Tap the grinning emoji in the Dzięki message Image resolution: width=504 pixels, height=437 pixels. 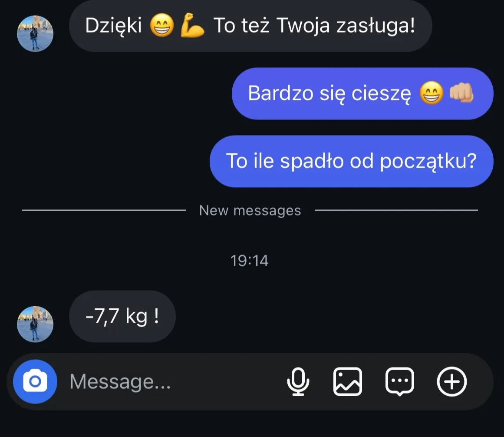tap(162, 25)
